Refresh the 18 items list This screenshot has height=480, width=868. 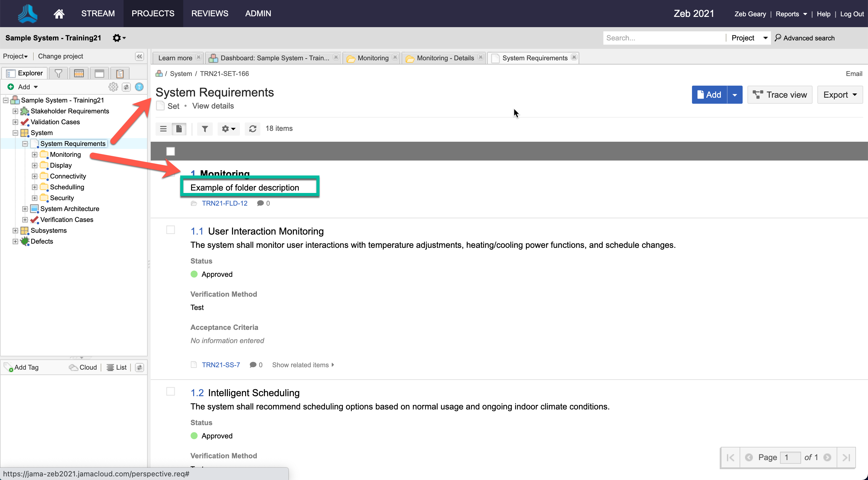[253, 129]
